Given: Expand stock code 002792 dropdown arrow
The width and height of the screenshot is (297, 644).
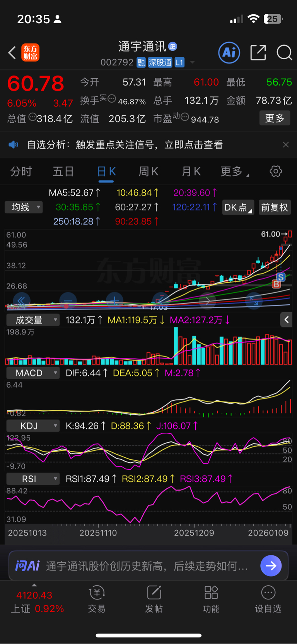Looking at the screenshot, I should [x=192, y=62].
